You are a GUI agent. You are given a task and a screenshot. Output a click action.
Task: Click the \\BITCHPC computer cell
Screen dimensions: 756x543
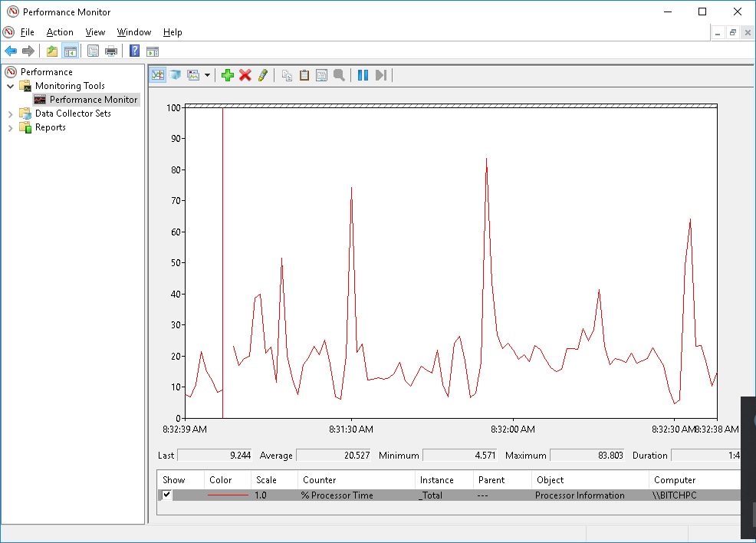[x=674, y=495]
